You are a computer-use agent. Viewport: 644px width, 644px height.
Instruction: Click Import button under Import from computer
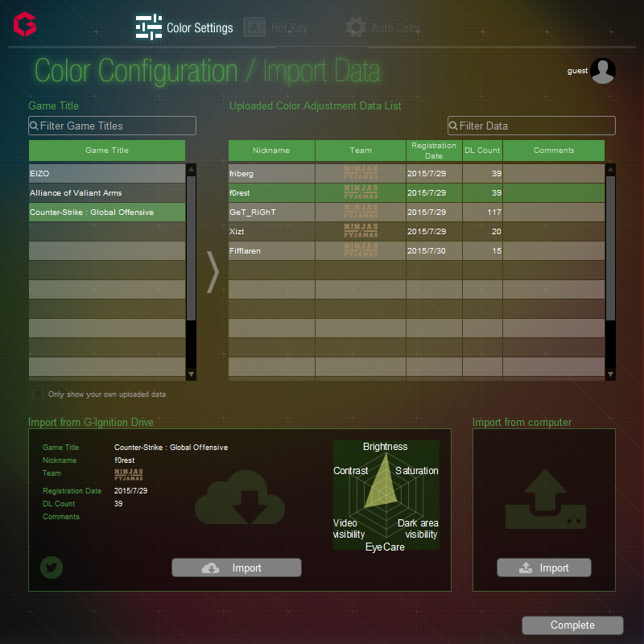coord(544,568)
